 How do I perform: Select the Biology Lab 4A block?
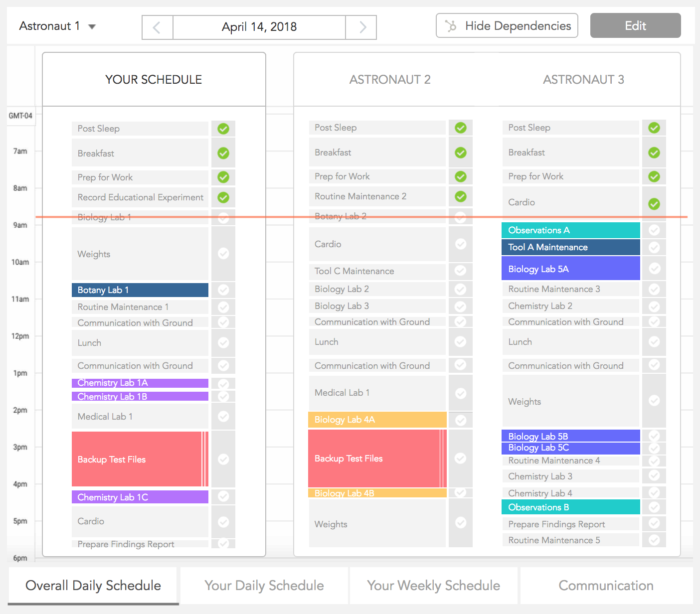pos(377,420)
